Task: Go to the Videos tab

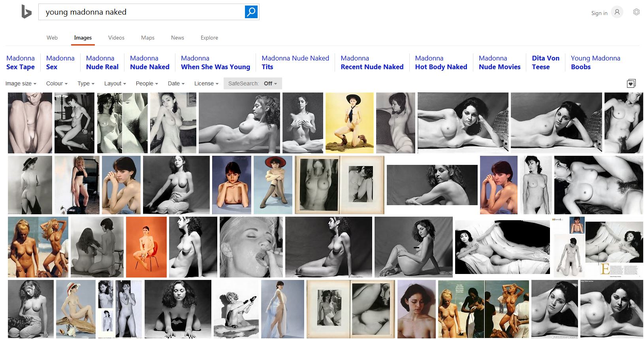Action: click(116, 38)
